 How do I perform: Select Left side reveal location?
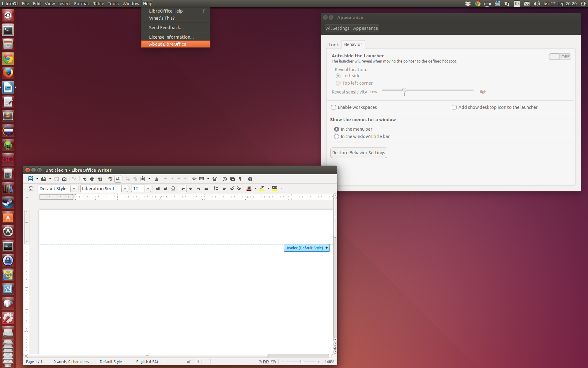click(338, 76)
